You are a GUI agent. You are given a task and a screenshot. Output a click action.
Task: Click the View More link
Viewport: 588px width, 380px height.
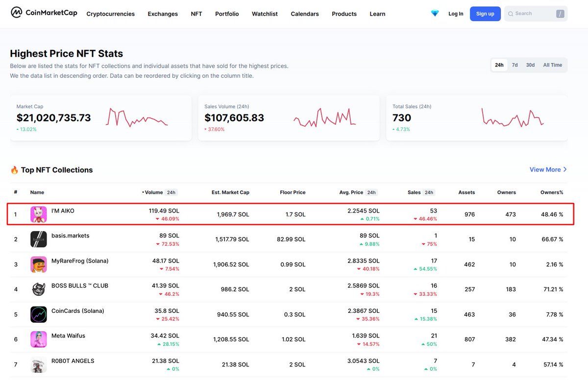pyautogui.click(x=548, y=169)
